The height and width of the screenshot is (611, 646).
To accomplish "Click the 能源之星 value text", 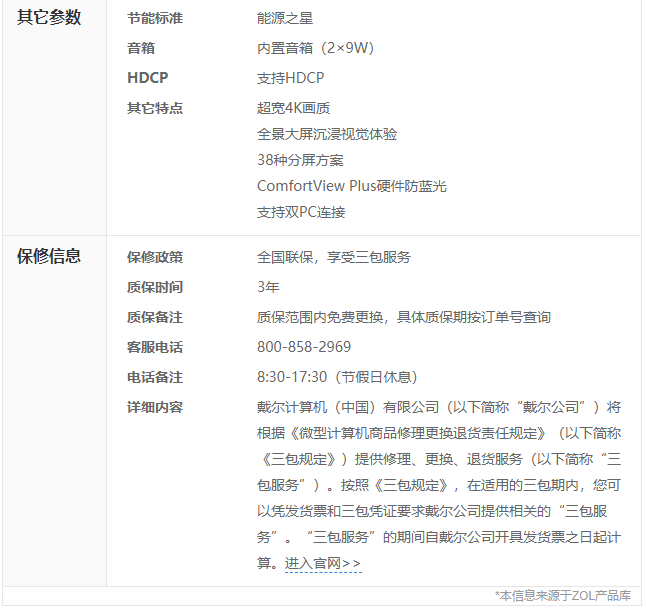I will pos(285,18).
